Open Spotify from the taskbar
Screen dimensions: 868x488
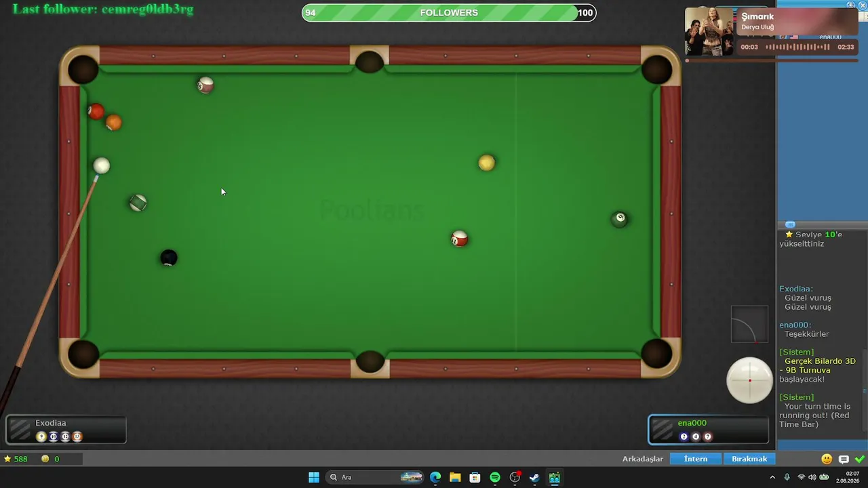point(495,477)
